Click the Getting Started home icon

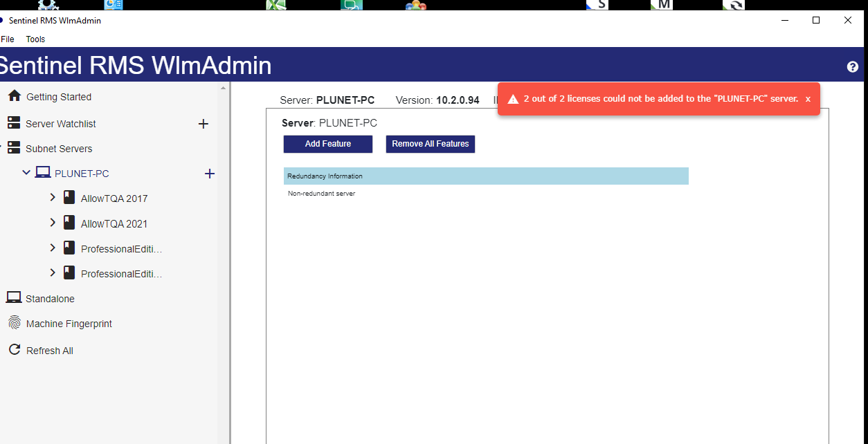pyautogui.click(x=14, y=96)
